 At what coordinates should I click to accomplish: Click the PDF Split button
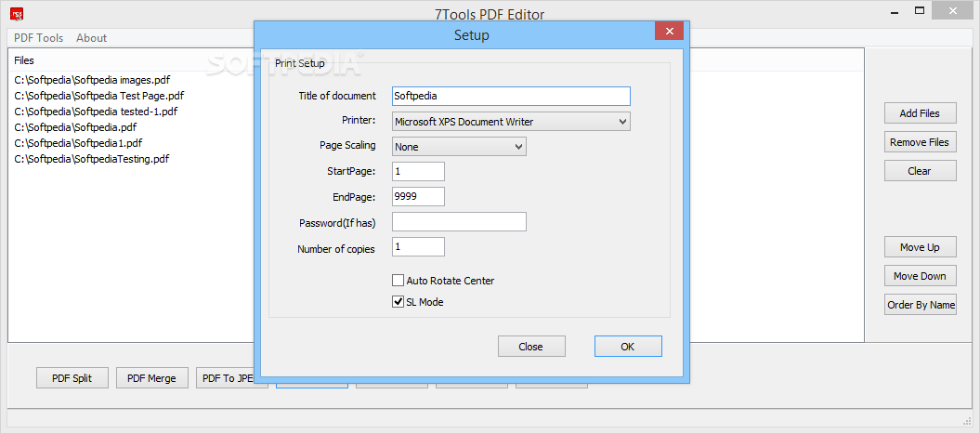click(72, 377)
